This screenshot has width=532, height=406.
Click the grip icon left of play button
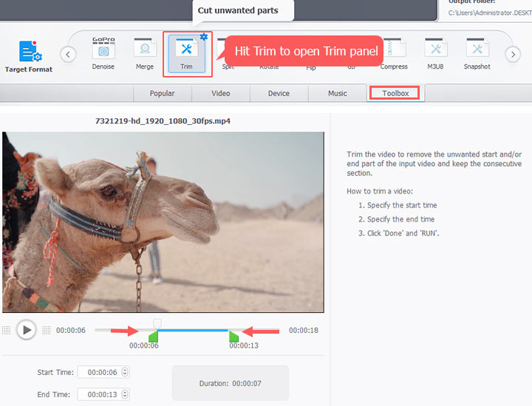[x=7, y=330]
